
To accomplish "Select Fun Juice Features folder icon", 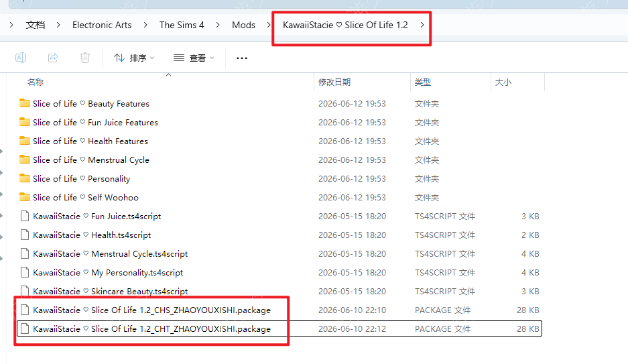I will coord(24,122).
